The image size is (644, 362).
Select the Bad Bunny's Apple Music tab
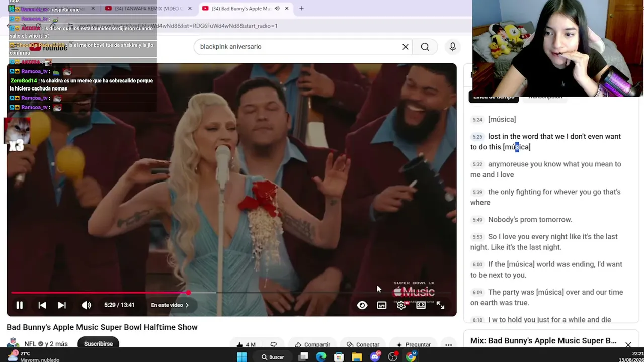pos(240,8)
